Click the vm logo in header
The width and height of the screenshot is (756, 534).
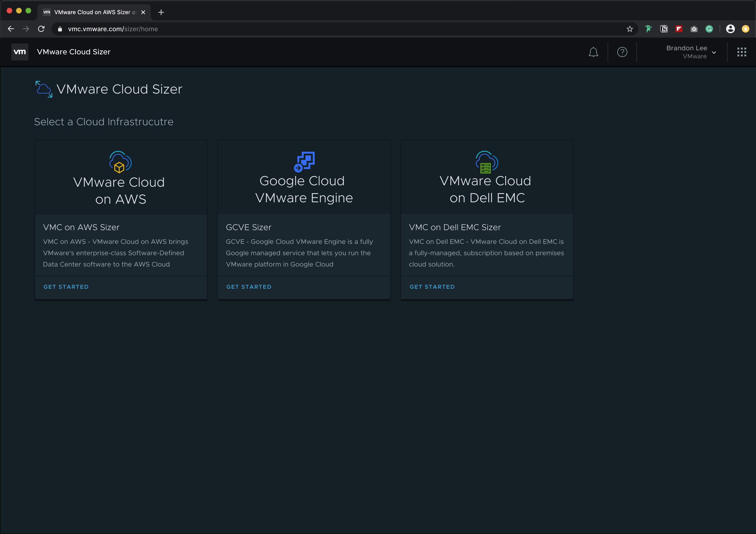tap(20, 52)
